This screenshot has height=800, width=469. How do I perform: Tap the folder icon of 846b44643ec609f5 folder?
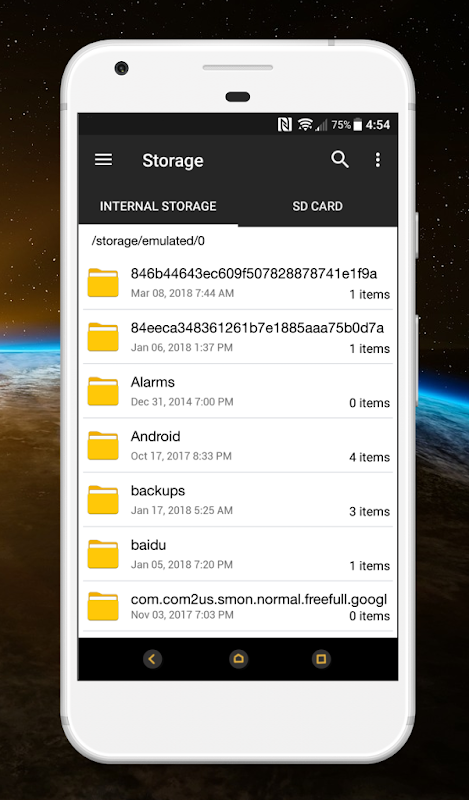(x=103, y=283)
